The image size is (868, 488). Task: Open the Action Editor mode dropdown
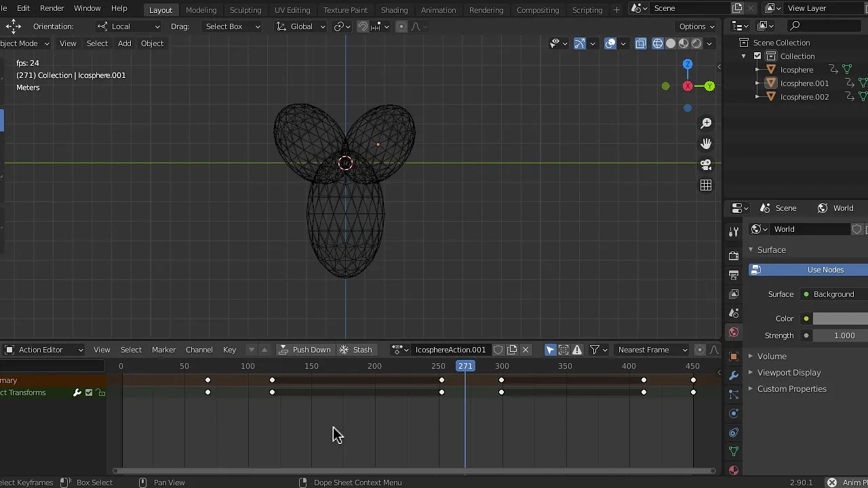[x=45, y=350]
